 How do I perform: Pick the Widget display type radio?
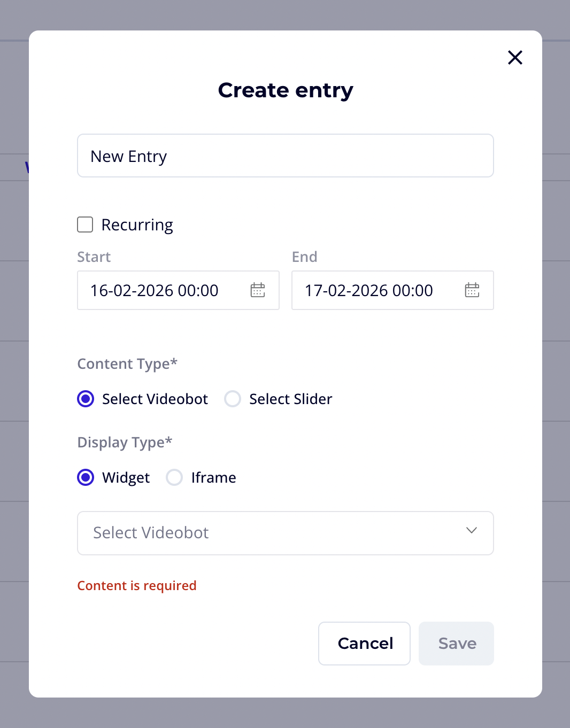coord(86,477)
